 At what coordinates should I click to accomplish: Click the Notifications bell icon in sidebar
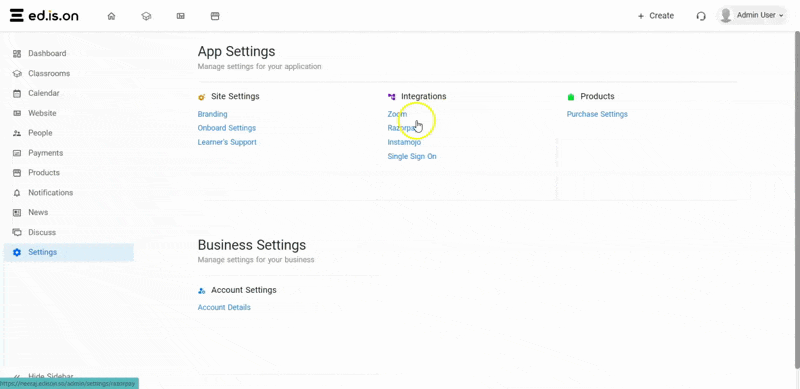[17, 193]
